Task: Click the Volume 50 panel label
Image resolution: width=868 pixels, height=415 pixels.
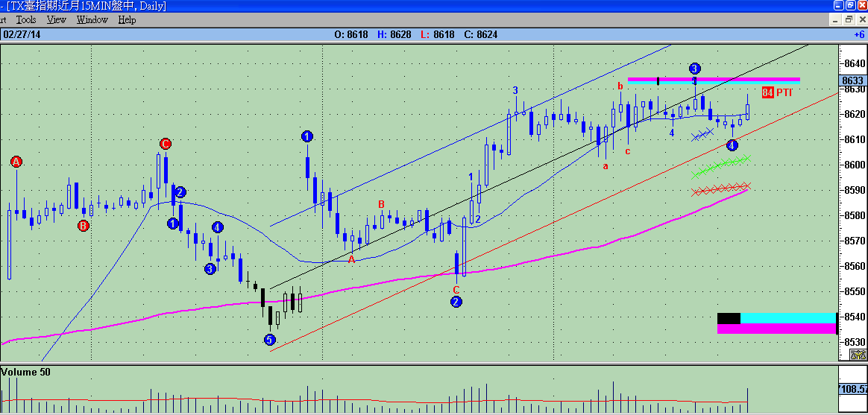Action: (x=25, y=373)
